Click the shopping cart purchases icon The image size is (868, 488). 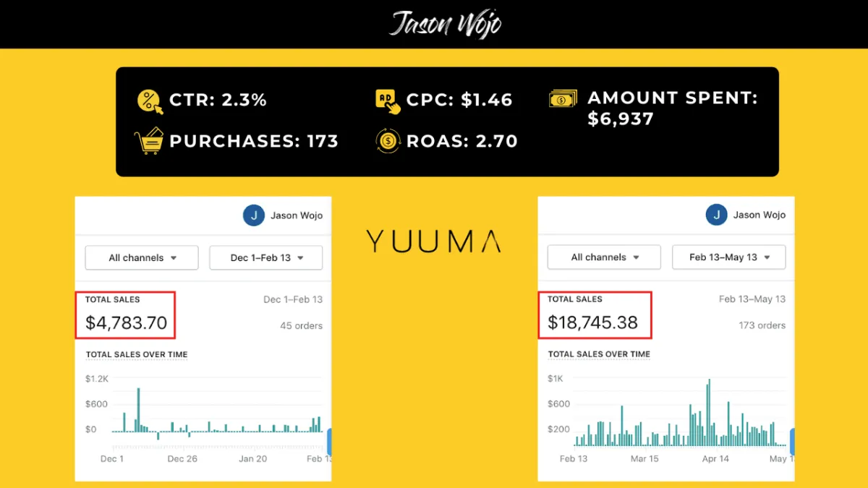coord(149,141)
